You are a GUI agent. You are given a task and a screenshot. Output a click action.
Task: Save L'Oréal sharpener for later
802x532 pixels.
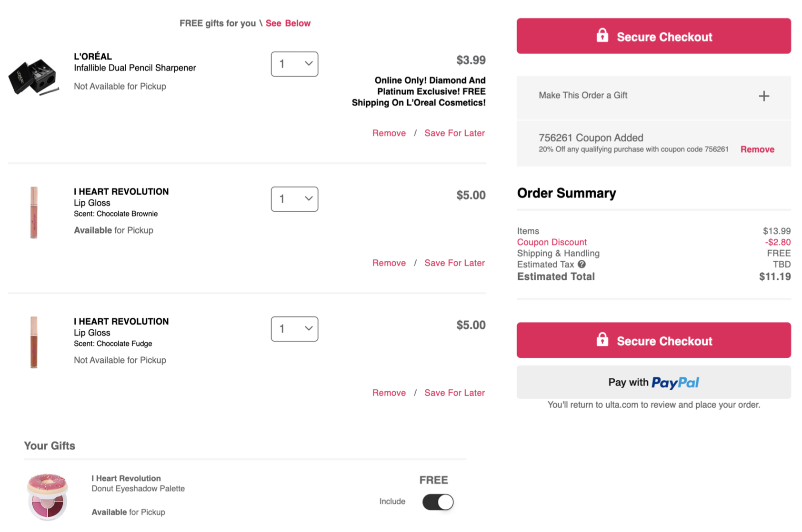[x=454, y=133]
